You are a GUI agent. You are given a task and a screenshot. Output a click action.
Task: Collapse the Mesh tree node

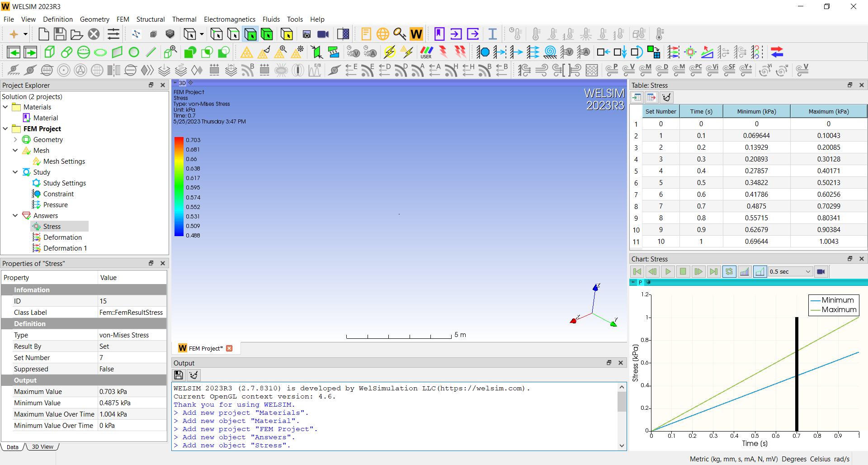coord(15,150)
